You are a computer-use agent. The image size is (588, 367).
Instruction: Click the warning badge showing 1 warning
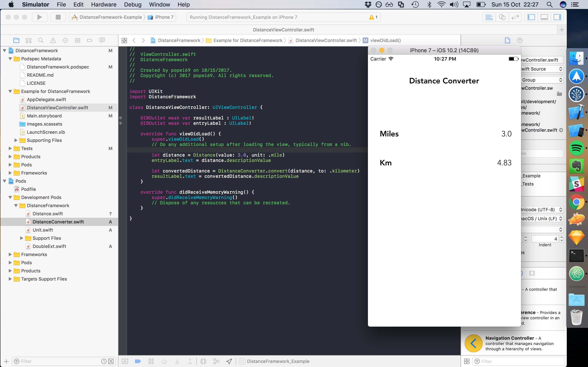[372, 17]
